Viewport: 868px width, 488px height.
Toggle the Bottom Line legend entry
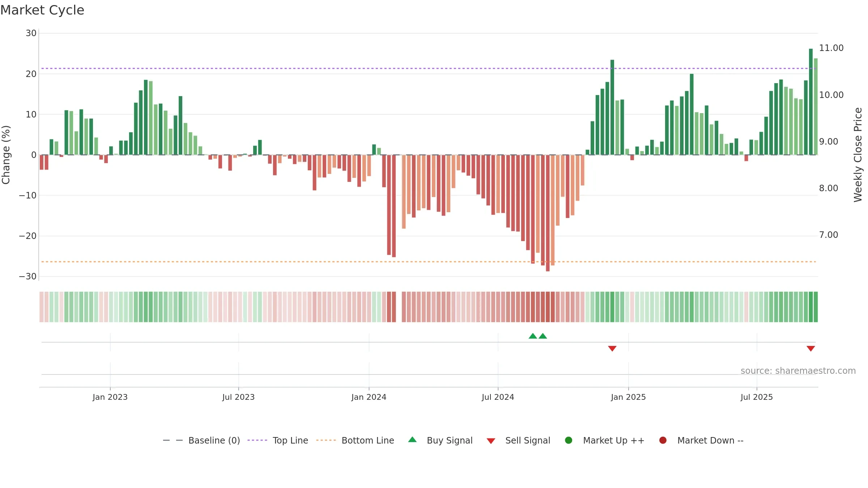coord(355,440)
